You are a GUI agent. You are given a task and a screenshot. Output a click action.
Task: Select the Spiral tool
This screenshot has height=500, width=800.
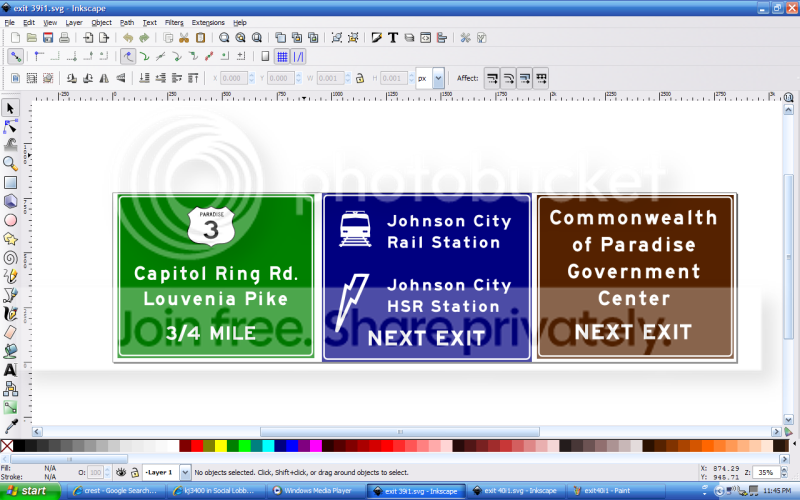click(10, 258)
